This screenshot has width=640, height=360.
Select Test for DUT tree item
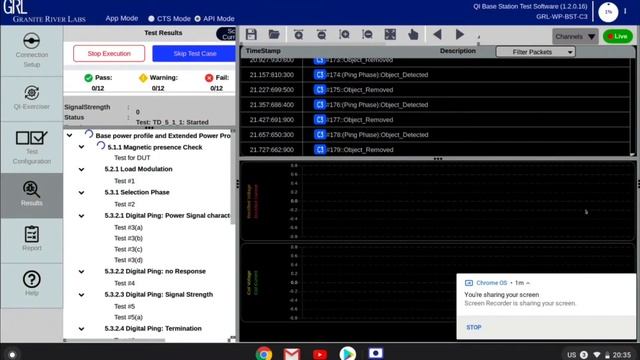click(132, 158)
